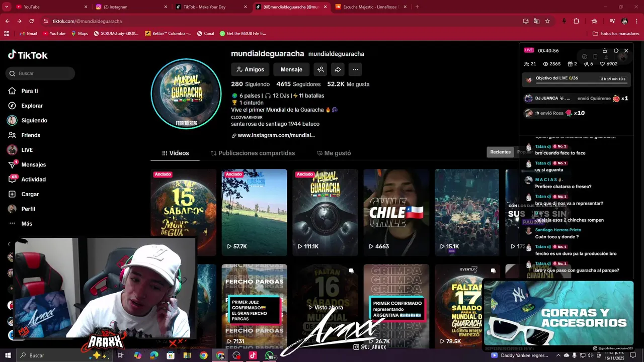Click the Amigos button
This screenshot has width=644, height=362.
click(250, 69)
